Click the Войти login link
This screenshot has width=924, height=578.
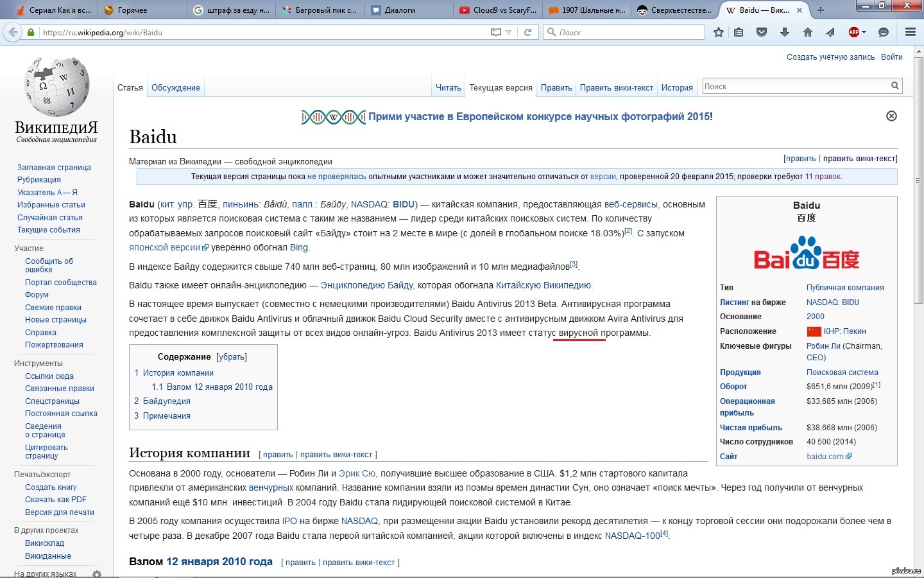[892, 57]
